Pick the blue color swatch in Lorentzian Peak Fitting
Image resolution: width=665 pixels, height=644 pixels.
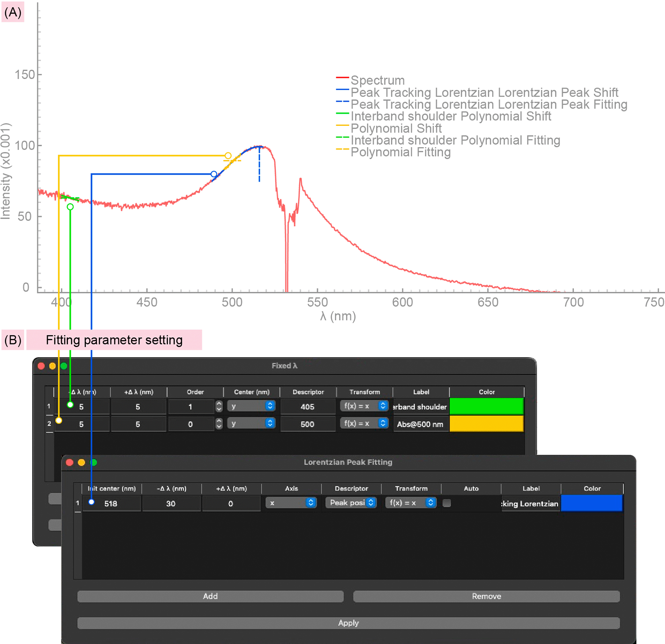tap(592, 503)
